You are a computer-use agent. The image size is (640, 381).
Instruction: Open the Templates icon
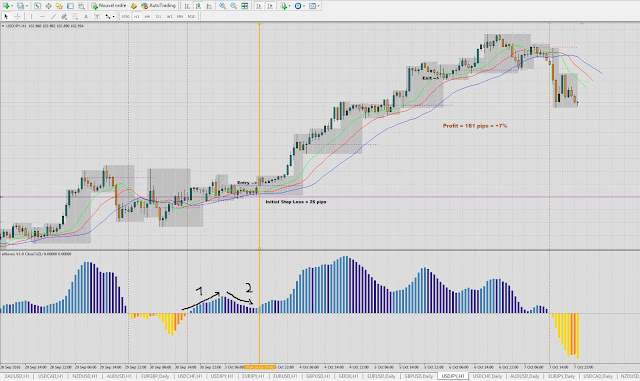click(312, 6)
